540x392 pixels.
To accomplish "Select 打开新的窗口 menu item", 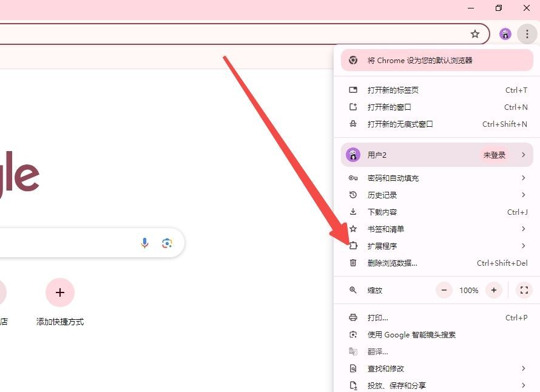I will pos(437,107).
